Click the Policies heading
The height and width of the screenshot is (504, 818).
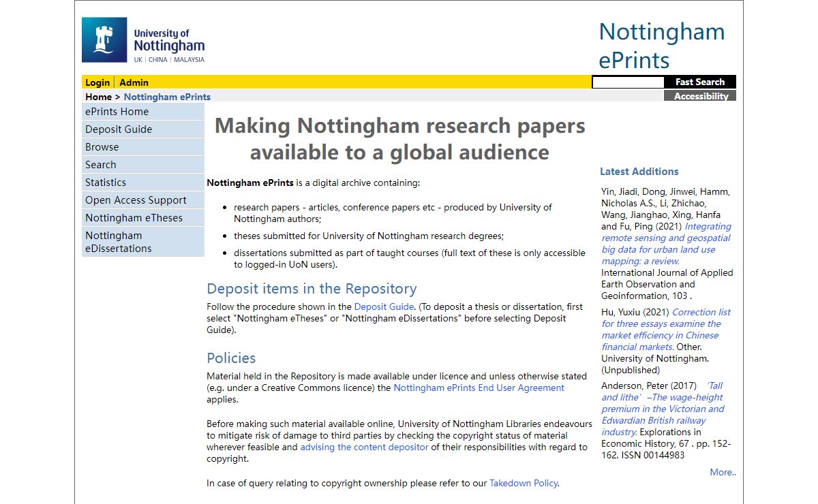click(x=231, y=358)
